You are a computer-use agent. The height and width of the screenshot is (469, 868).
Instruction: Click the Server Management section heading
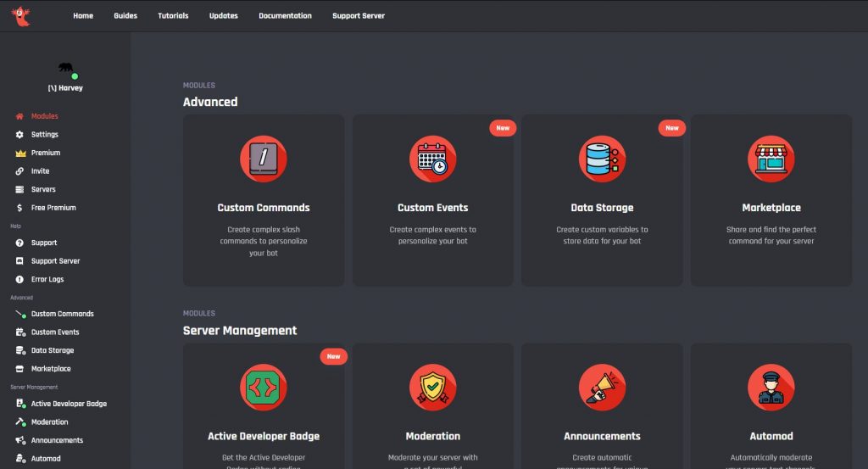(x=240, y=331)
